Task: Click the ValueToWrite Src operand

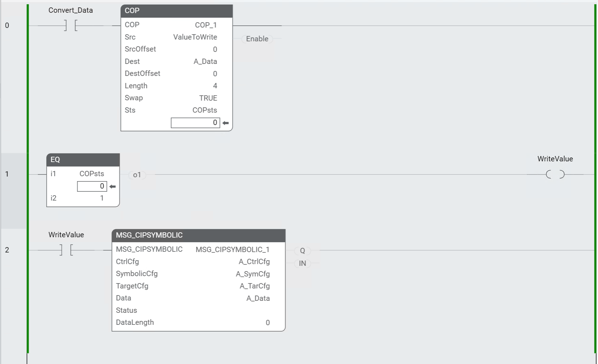Action: 195,37
